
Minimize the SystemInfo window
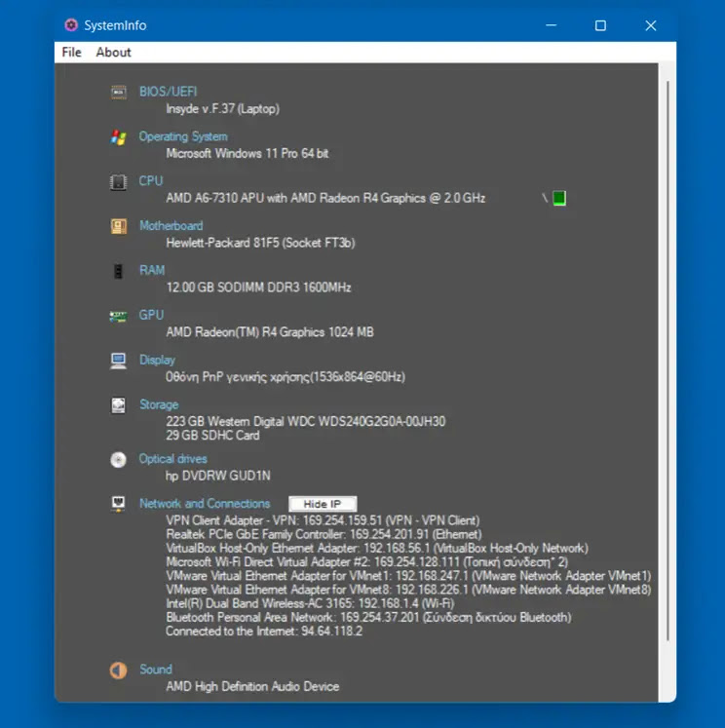tap(551, 25)
